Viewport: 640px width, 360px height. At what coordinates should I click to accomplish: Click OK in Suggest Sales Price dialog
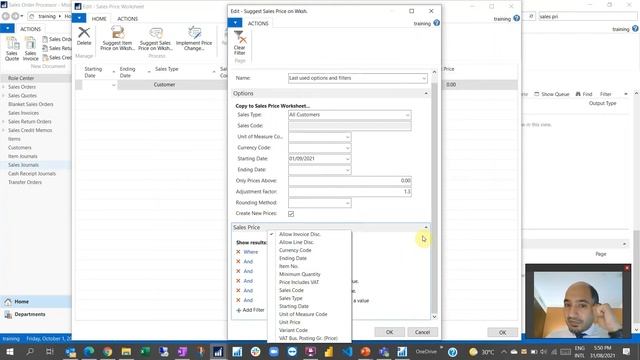(x=390, y=332)
